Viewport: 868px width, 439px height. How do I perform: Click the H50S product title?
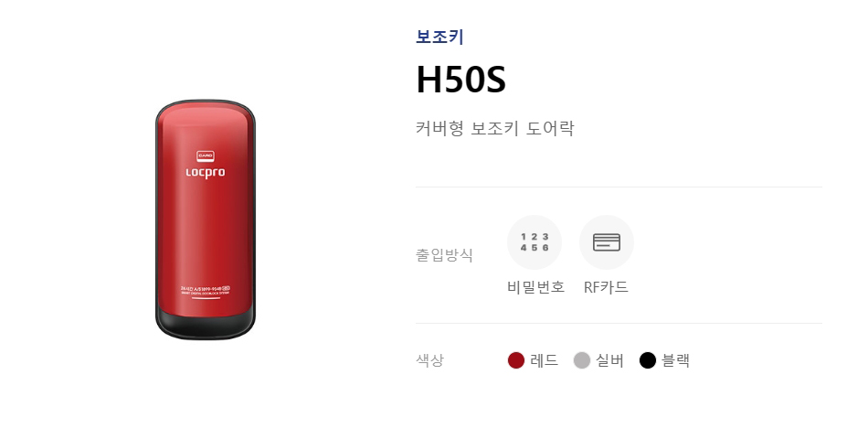[460, 80]
